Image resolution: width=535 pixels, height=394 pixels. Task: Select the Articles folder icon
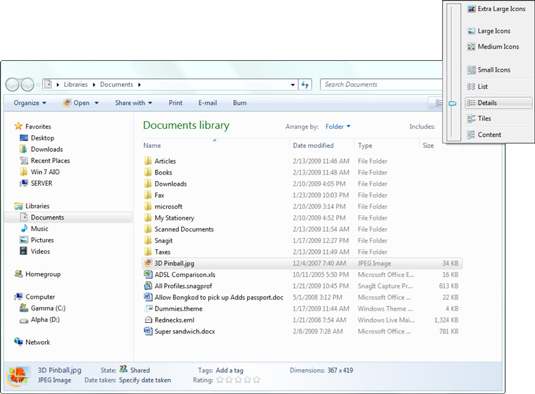point(147,161)
